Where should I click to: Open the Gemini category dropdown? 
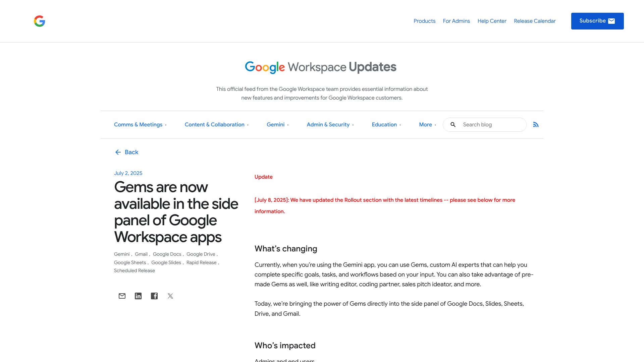click(277, 125)
